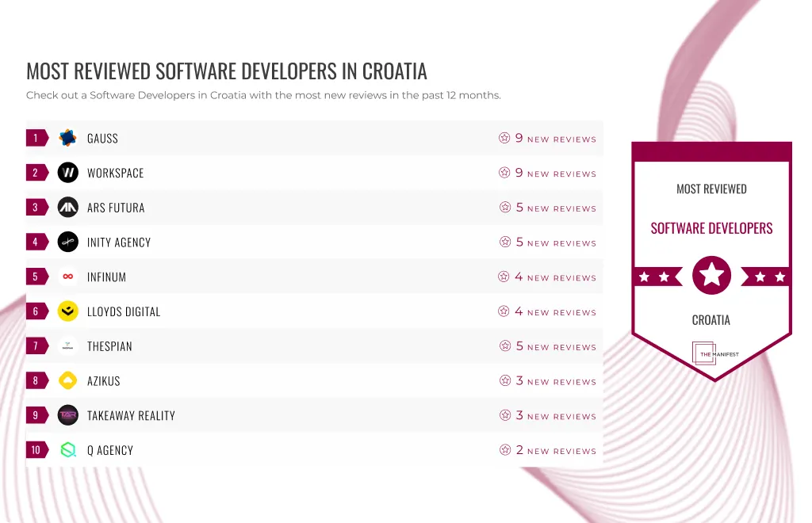Image resolution: width=812 pixels, height=523 pixels.
Task: Open the Azikus company name
Action: [x=104, y=381]
